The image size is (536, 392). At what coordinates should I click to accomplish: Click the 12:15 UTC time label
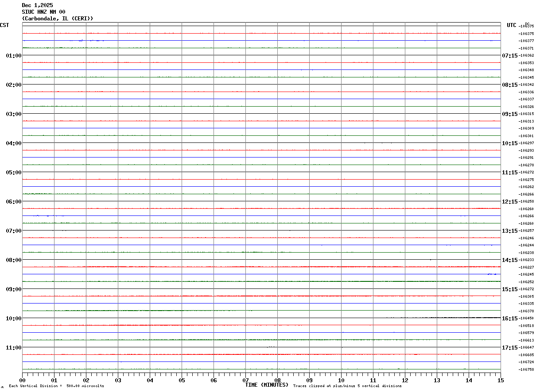point(510,202)
